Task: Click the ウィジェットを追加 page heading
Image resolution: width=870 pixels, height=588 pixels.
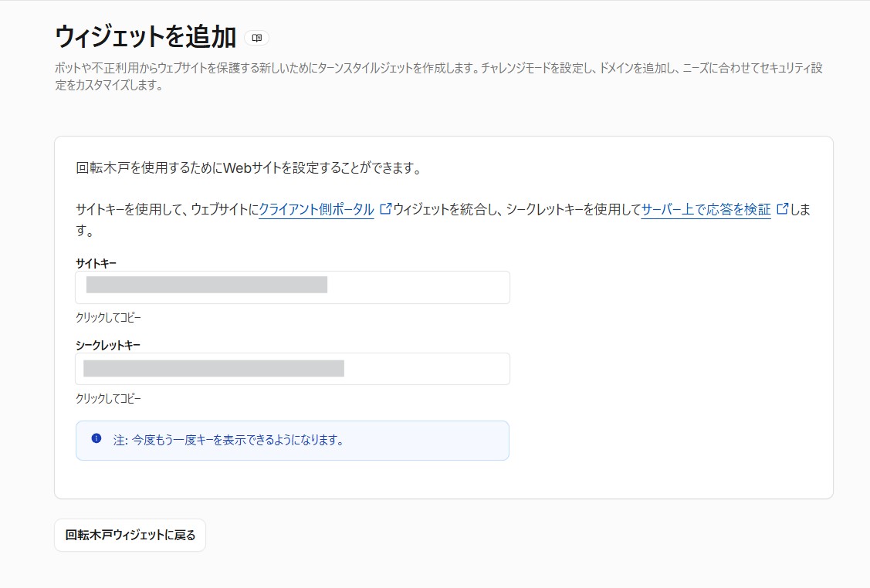Action: pos(146,37)
